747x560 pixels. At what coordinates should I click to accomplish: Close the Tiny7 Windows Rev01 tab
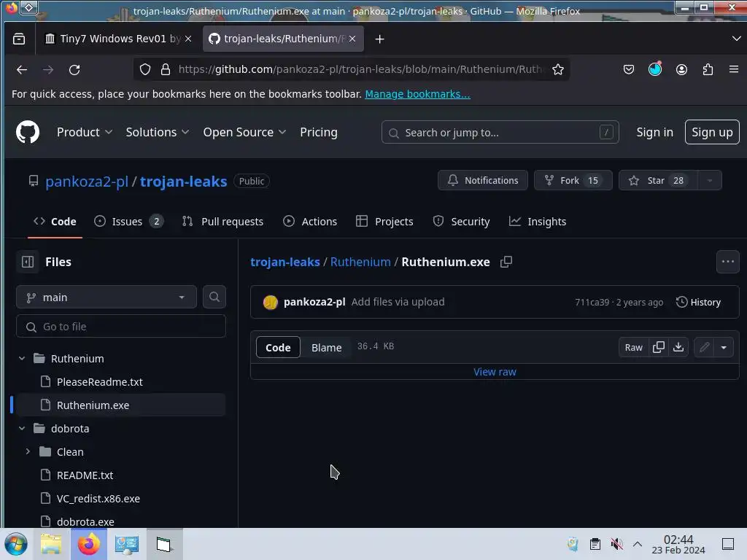coord(188,39)
